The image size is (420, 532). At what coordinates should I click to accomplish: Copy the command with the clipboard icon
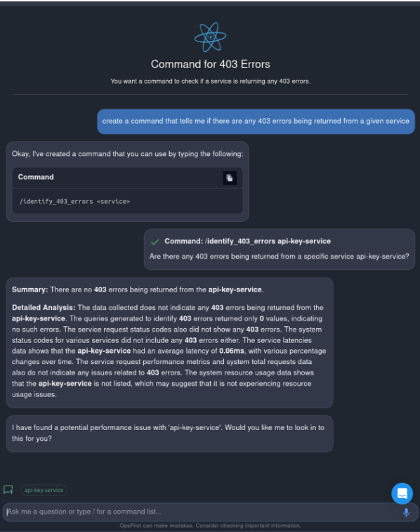(x=230, y=178)
